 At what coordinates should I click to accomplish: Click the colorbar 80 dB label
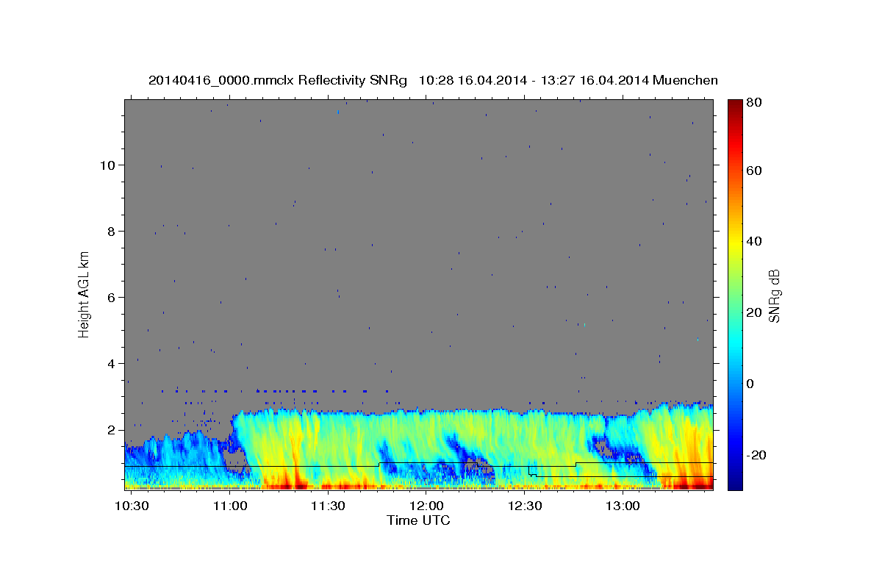pos(753,102)
